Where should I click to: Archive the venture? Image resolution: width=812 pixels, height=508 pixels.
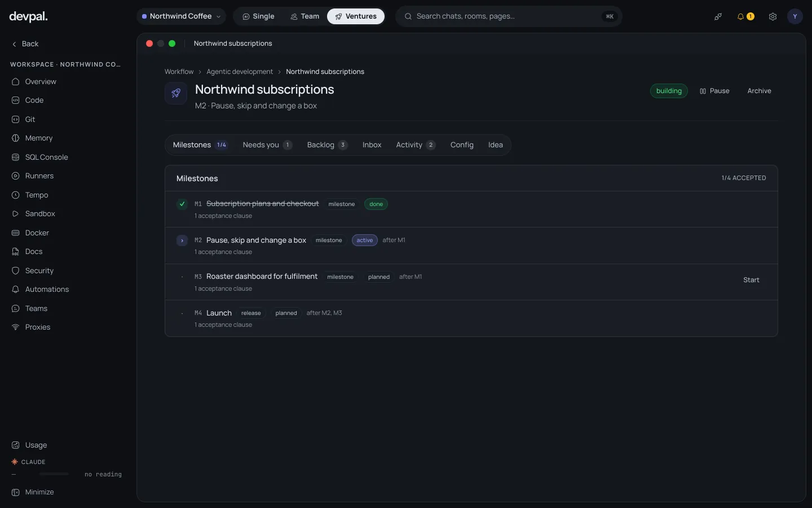[759, 91]
